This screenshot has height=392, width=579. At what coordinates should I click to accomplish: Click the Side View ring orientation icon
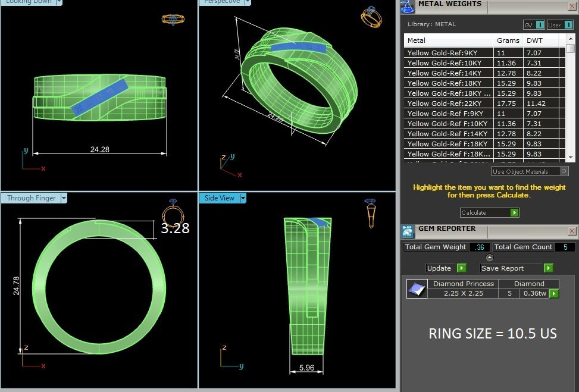click(x=370, y=213)
